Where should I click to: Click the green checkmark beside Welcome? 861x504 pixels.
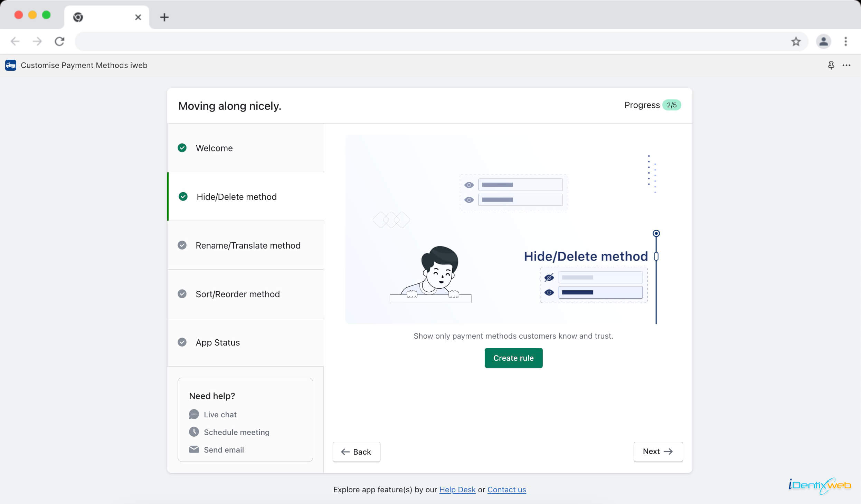pyautogui.click(x=182, y=148)
